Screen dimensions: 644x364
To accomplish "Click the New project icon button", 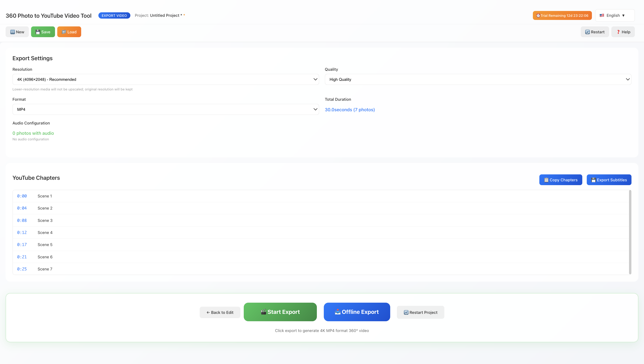I will point(13,32).
